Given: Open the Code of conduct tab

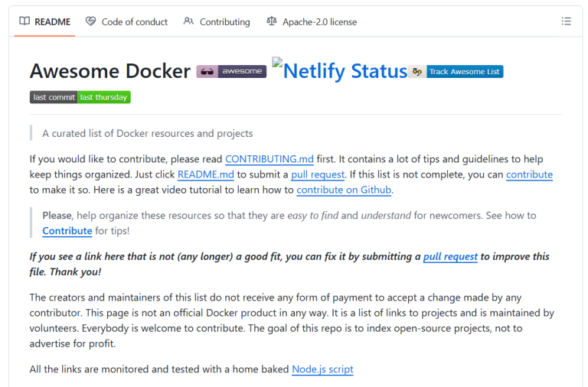Looking at the screenshot, I should (127, 21).
